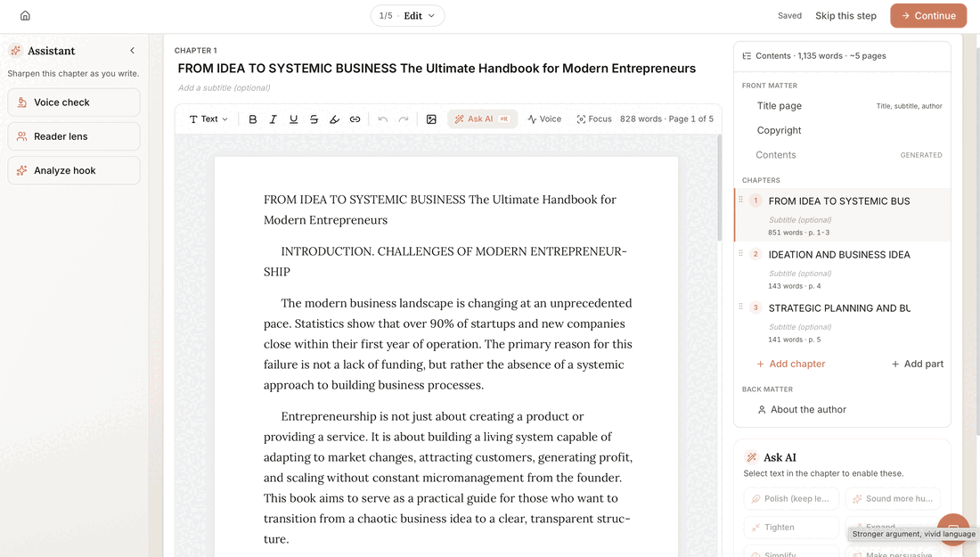Click the 828 words page counter

[x=666, y=119]
